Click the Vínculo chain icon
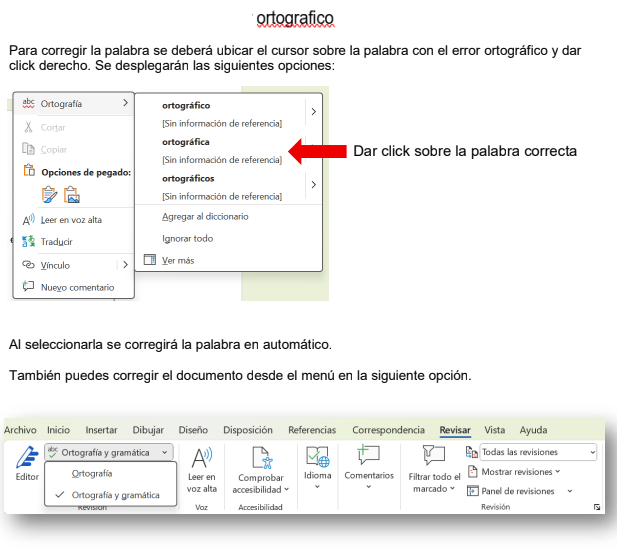This screenshot has height=559, width=617. pyautogui.click(x=28, y=264)
